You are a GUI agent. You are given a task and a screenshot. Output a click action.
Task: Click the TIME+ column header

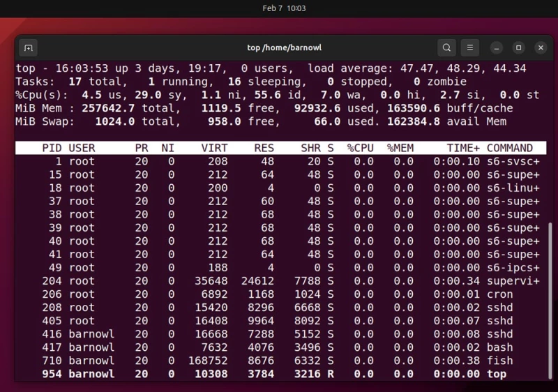pyautogui.click(x=463, y=148)
